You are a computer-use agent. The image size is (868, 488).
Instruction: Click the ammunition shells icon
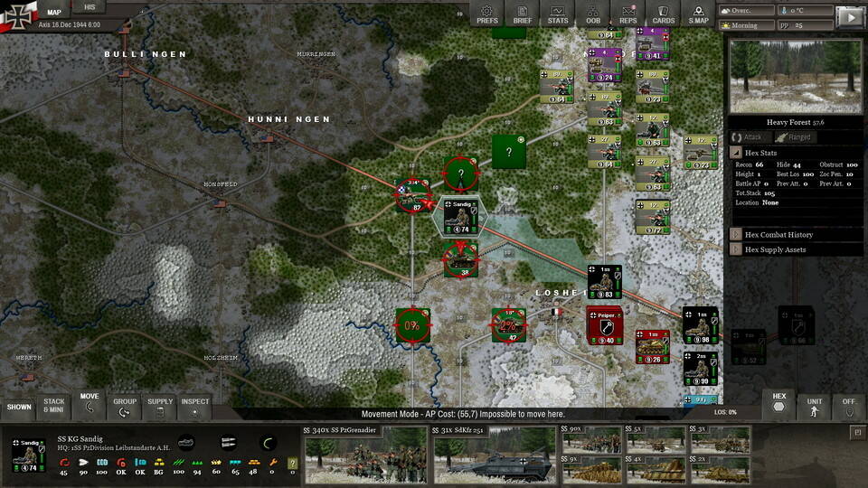tap(228, 442)
